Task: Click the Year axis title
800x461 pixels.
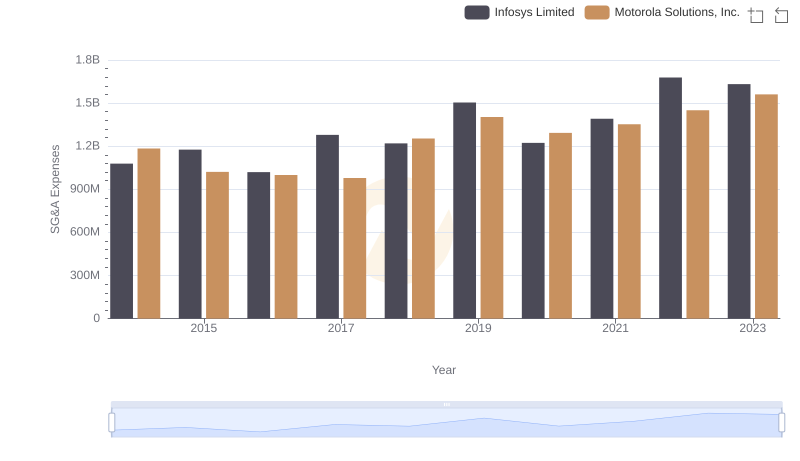Action: (x=444, y=370)
